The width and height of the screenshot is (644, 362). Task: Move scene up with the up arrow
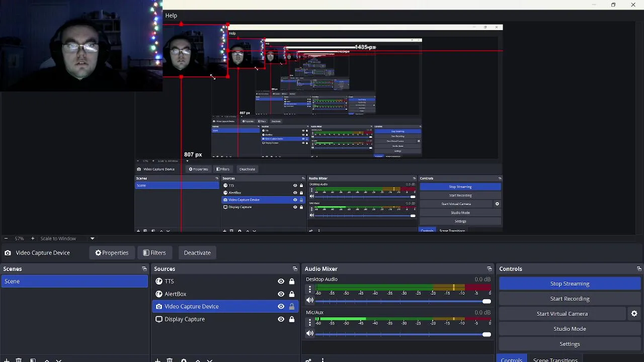[x=47, y=360]
